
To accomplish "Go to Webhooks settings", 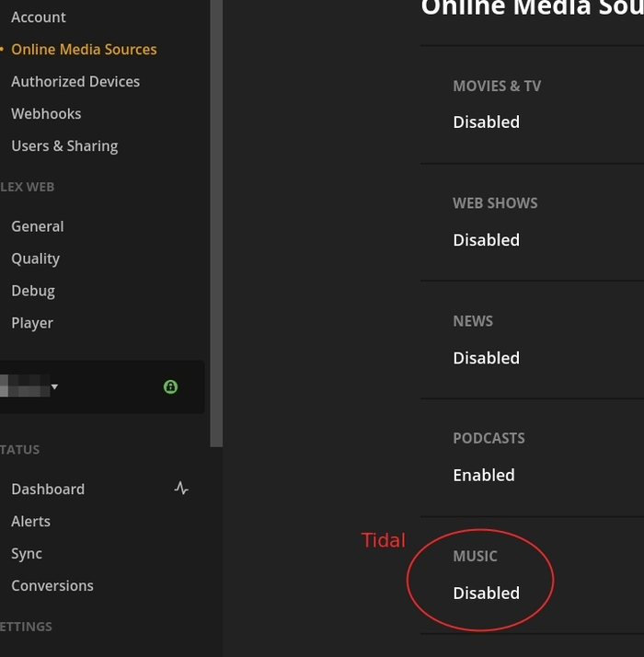I will (46, 114).
